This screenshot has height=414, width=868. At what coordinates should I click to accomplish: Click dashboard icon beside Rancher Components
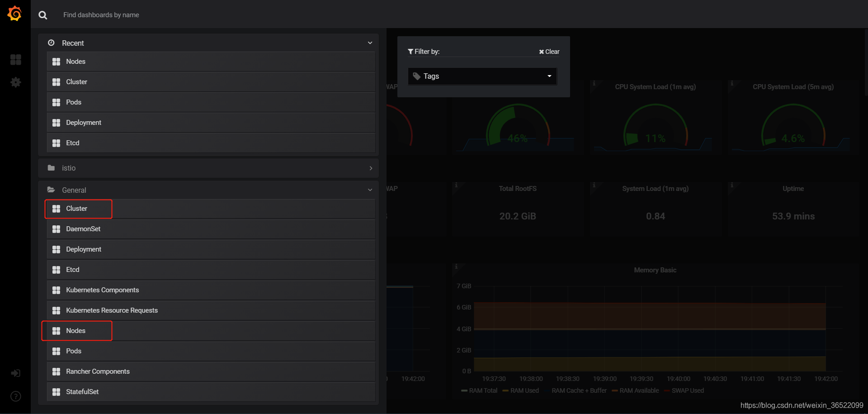pos(57,371)
